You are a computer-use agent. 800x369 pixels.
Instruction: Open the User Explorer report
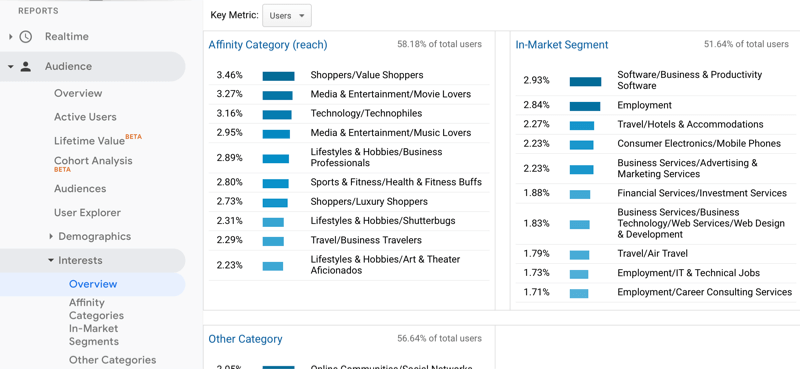click(x=87, y=212)
